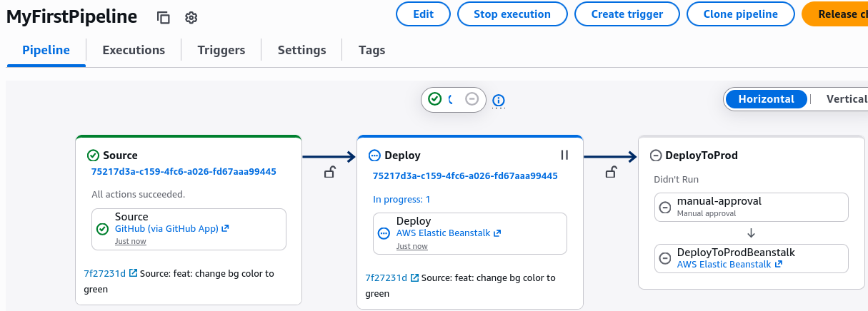
Task: Click the Source action succeeded icon
Action: pyautogui.click(x=103, y=229)
